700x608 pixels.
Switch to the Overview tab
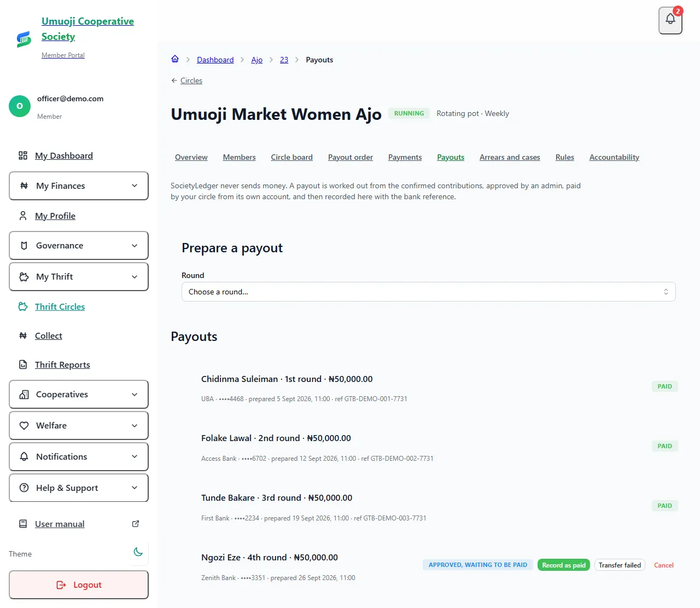191,157
